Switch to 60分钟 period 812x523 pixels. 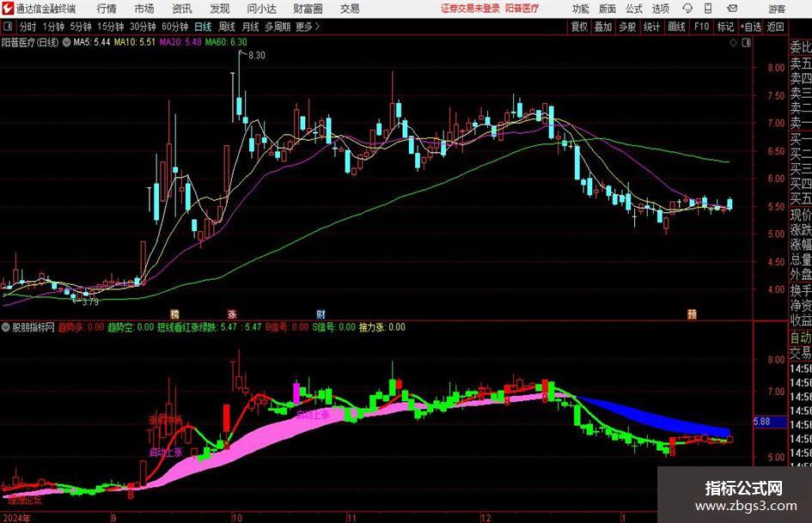pyautogui.click(x=175, y=27)
